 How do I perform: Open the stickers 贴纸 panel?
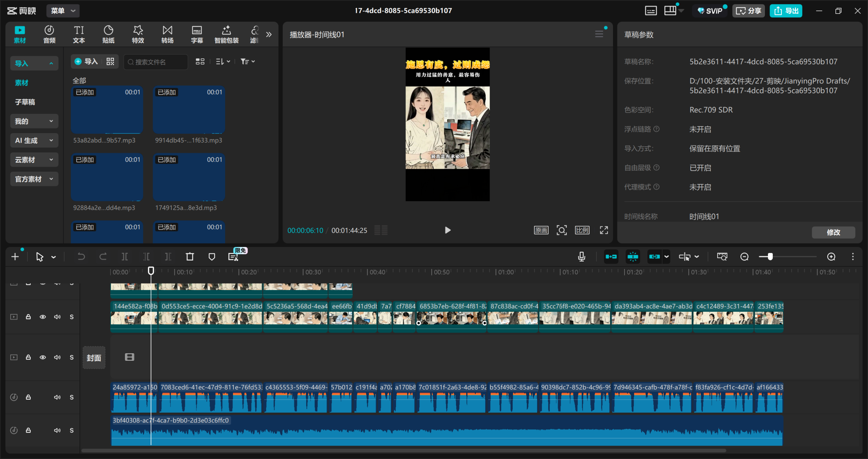coord(108,34)
